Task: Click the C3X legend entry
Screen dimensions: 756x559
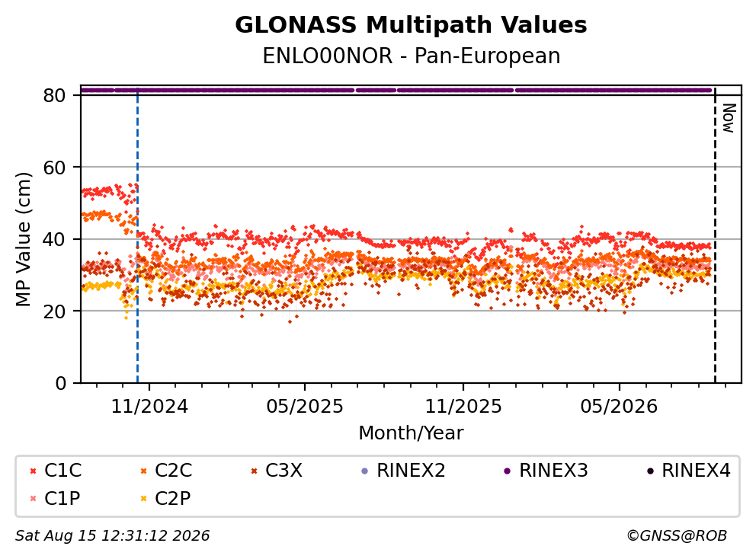Action: 277,471
